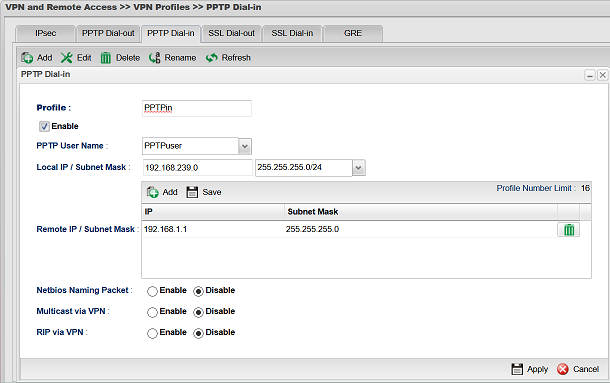The width and height of the screenshot is (610, 383).
Task: Enable Netbios Naming Packet
Action: 152,291
